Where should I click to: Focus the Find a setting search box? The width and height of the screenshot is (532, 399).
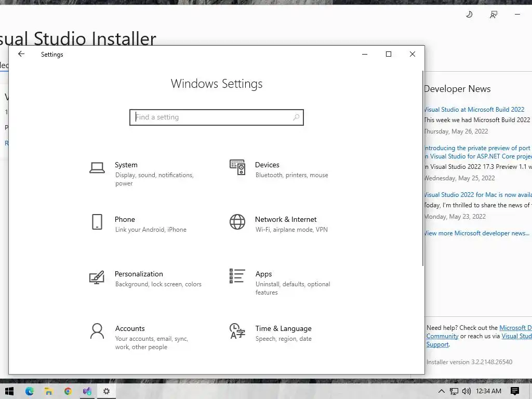click(217, 117)
